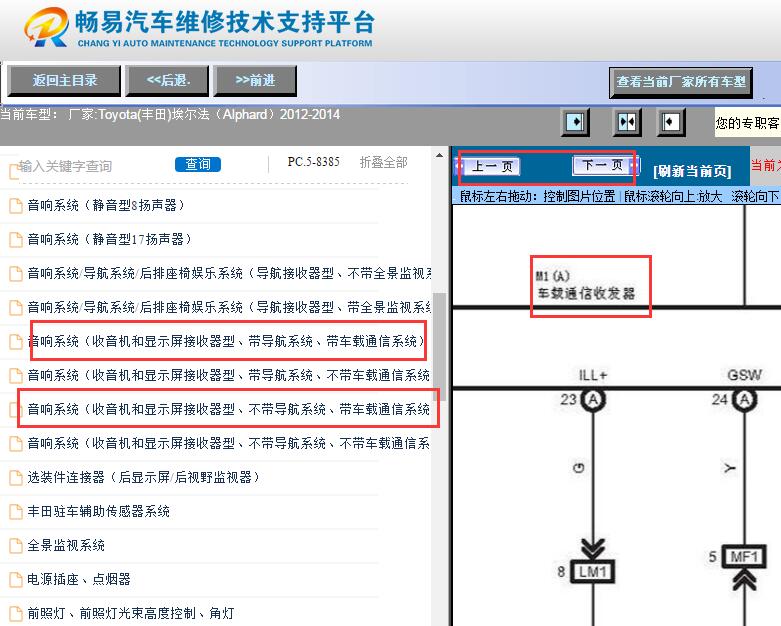Go back with <<后退 button
This screenshot has width=781, height=626.
click(167, 81)
